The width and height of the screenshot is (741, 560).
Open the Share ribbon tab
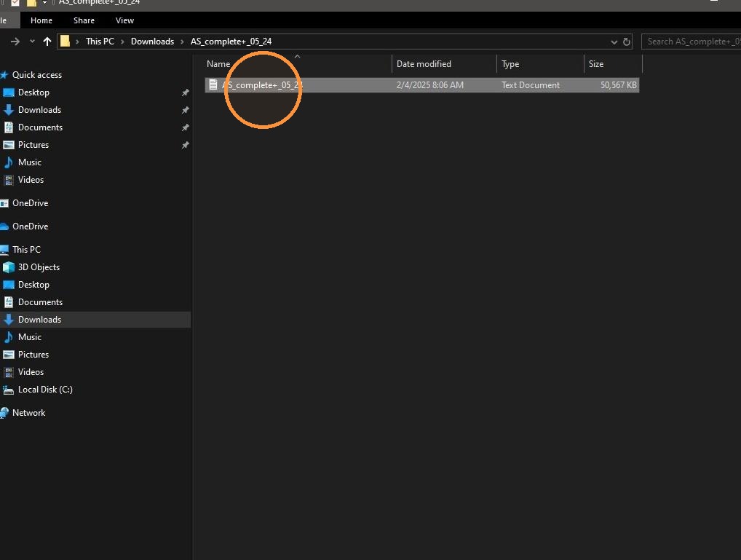coord(84,20)
